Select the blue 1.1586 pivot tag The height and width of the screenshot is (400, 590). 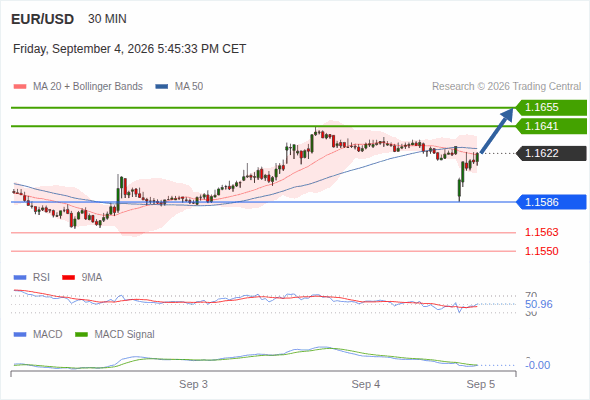click(551, 202)
